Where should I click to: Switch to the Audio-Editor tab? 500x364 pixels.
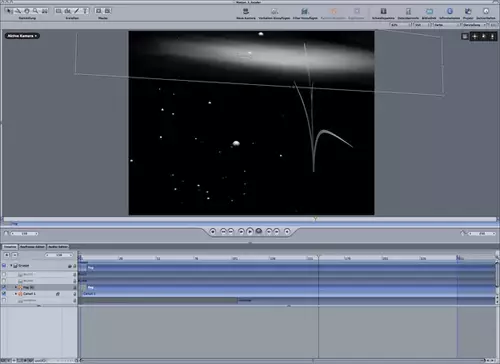coord(58,247)
